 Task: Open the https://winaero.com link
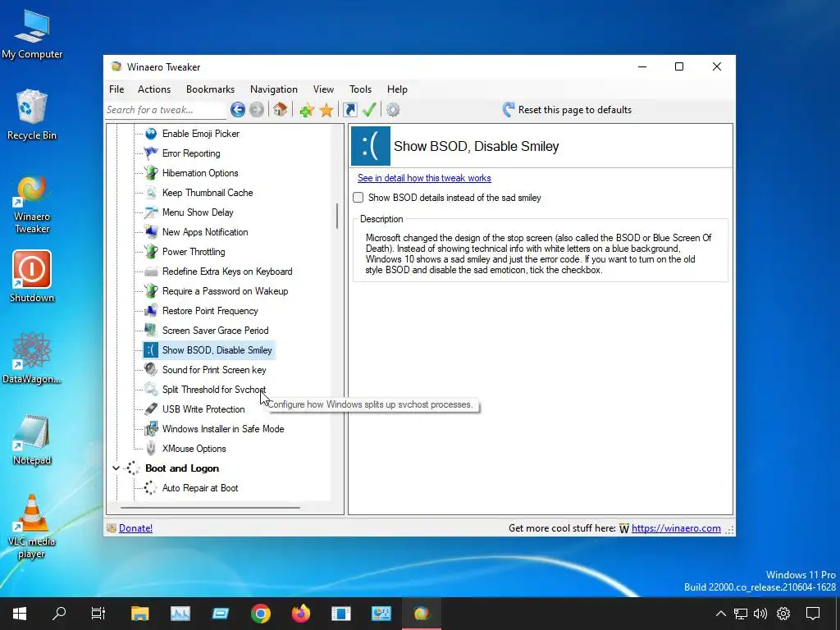(676, 528)
